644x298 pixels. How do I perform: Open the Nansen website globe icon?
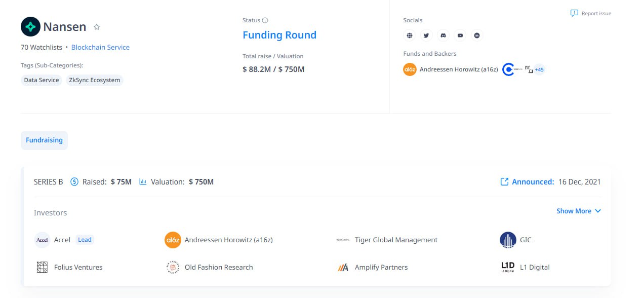pos(410,35)
